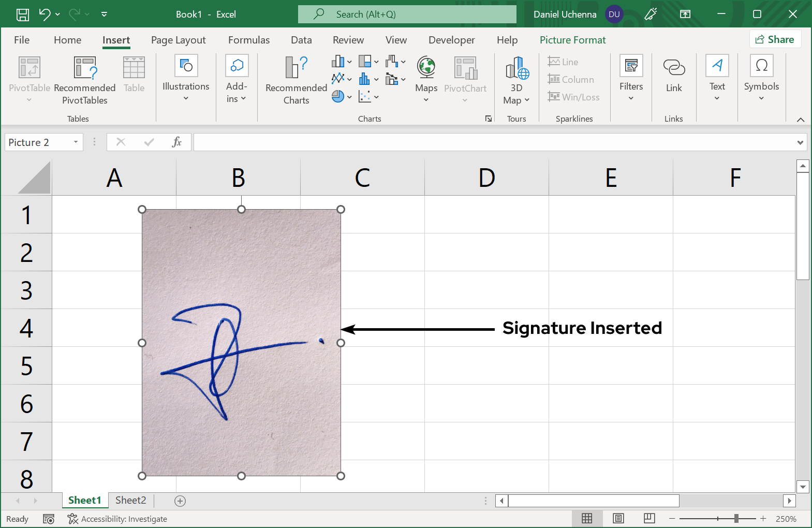812x528 pixels.
Task: Insert Pie or Doughnut Chart
Action: pyautogui.click(x=342, y=96)
